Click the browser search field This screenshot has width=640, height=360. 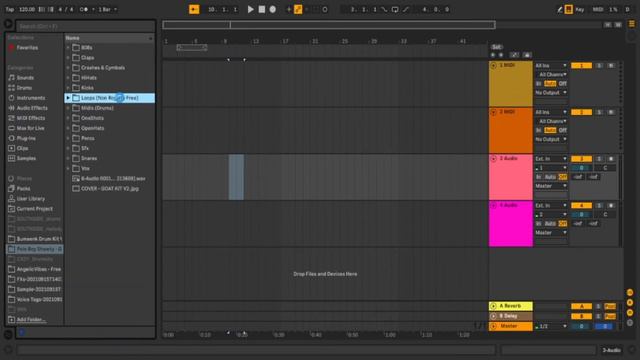pos(85,26)
